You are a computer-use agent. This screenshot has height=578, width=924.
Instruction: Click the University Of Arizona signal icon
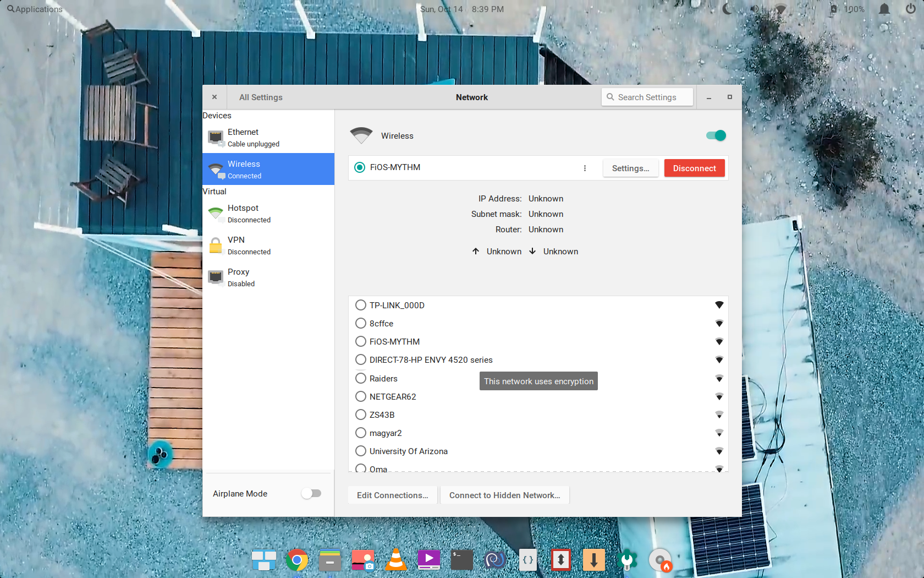[719, 451]
